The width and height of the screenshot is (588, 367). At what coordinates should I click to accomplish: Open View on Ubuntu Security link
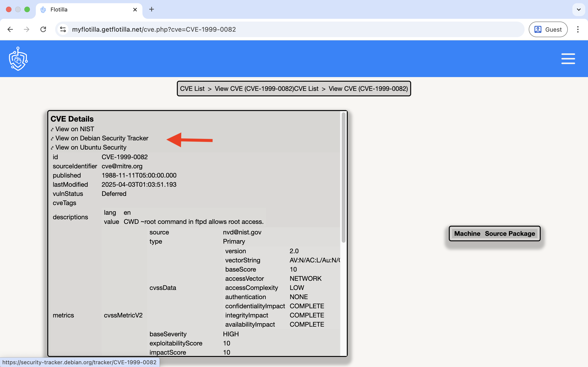coord(91,147)
